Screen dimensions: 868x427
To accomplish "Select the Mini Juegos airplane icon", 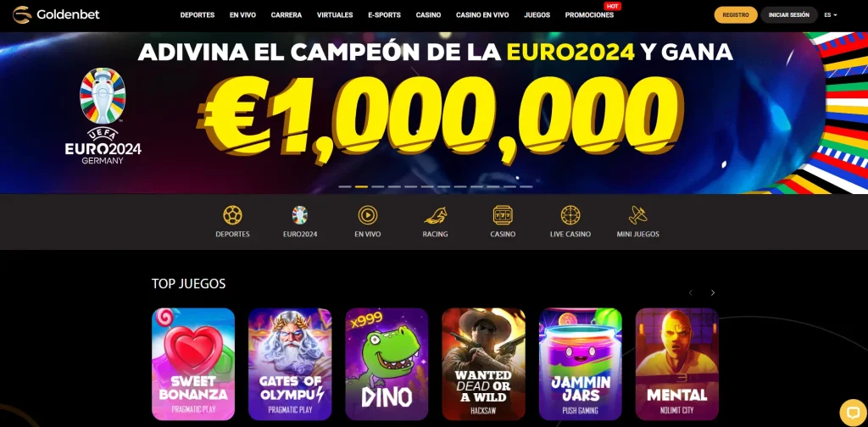I will coord(637,215).
